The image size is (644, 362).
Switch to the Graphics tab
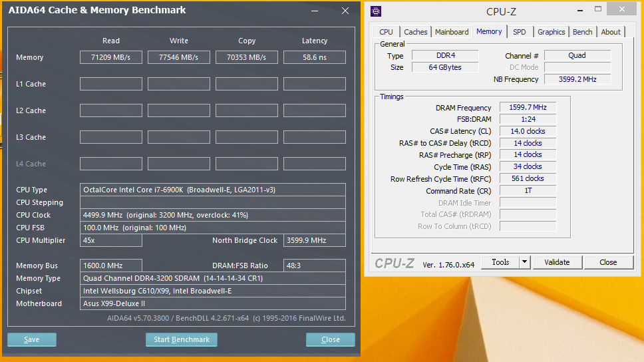tap(551, 32)
